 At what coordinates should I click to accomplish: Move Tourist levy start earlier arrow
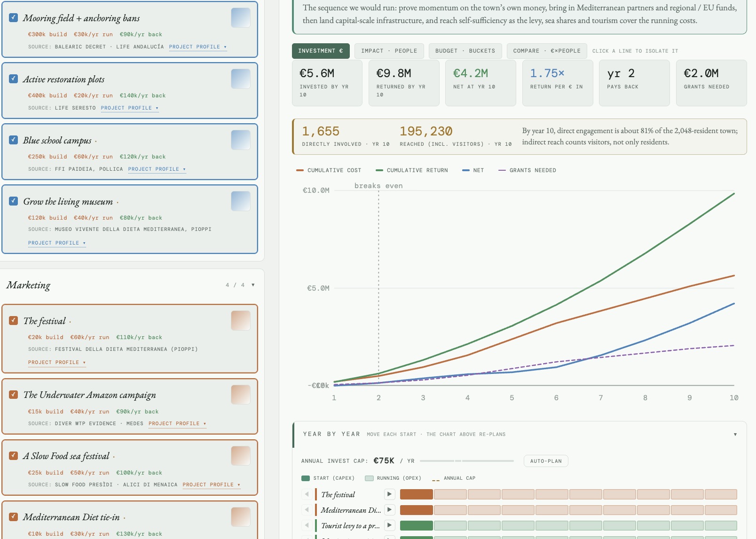tap(307, 525)
